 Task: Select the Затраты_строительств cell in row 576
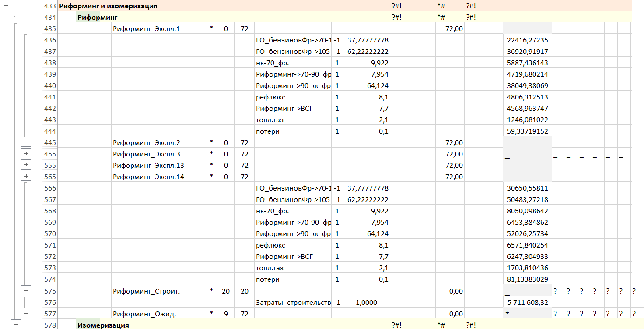[x=293, y=302]
